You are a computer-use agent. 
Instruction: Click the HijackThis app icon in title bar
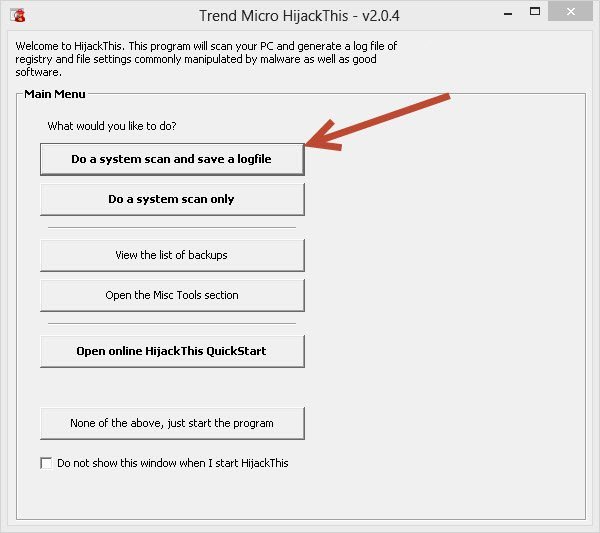18,15
